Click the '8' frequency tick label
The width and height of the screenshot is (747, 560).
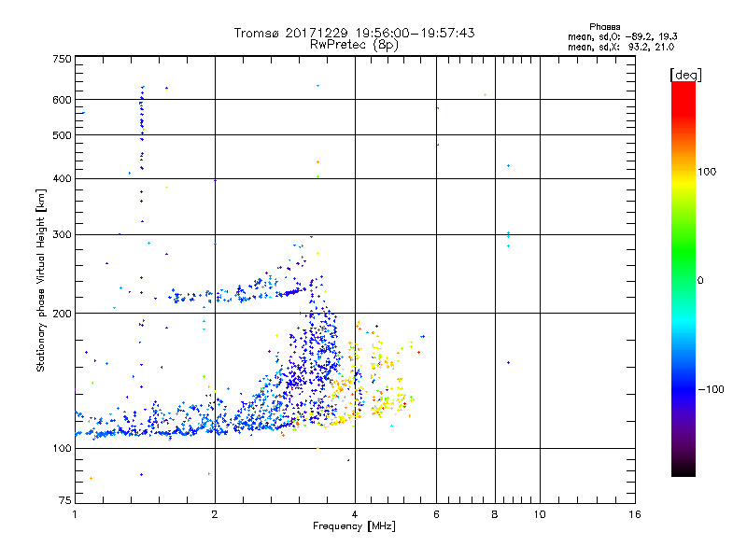pyautogui.click(x=495, y=514)
